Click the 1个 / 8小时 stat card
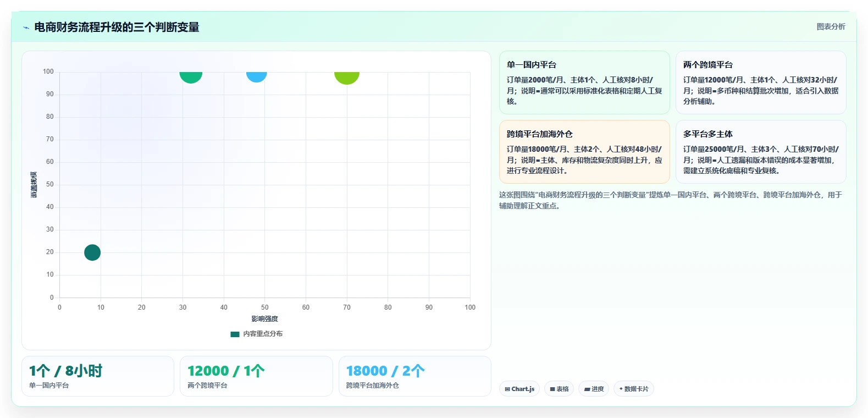 (98, 376)
